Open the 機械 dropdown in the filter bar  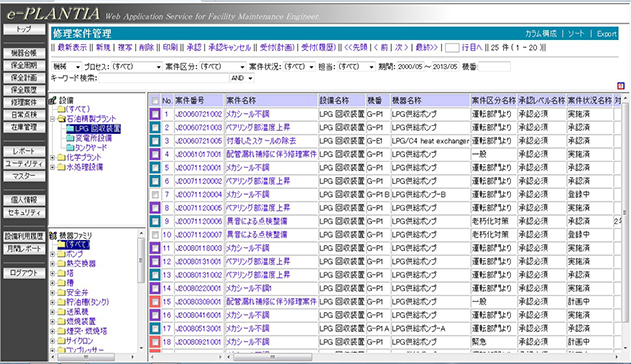[x=67, y=66]
